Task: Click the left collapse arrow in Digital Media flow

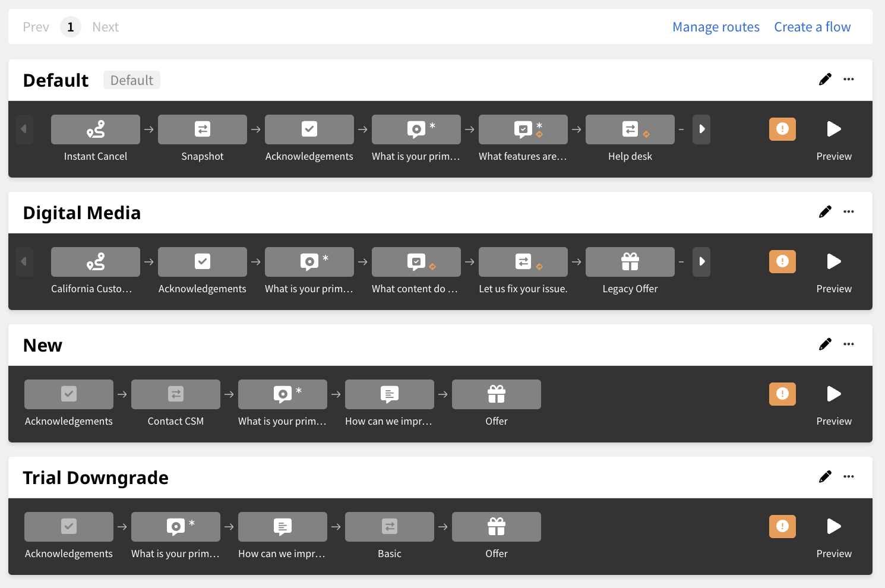Action: click(x=24, y=261)
